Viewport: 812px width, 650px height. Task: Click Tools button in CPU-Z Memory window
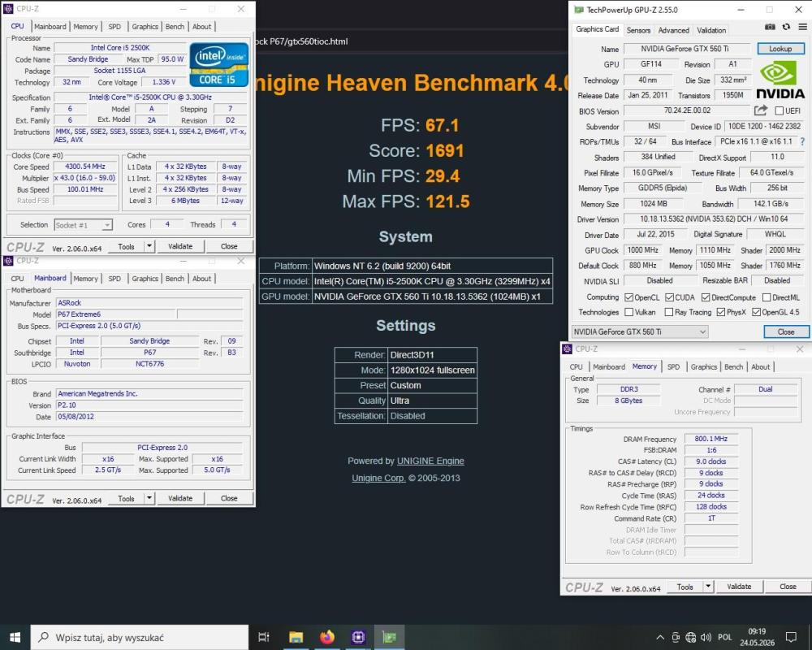[685, 587]
